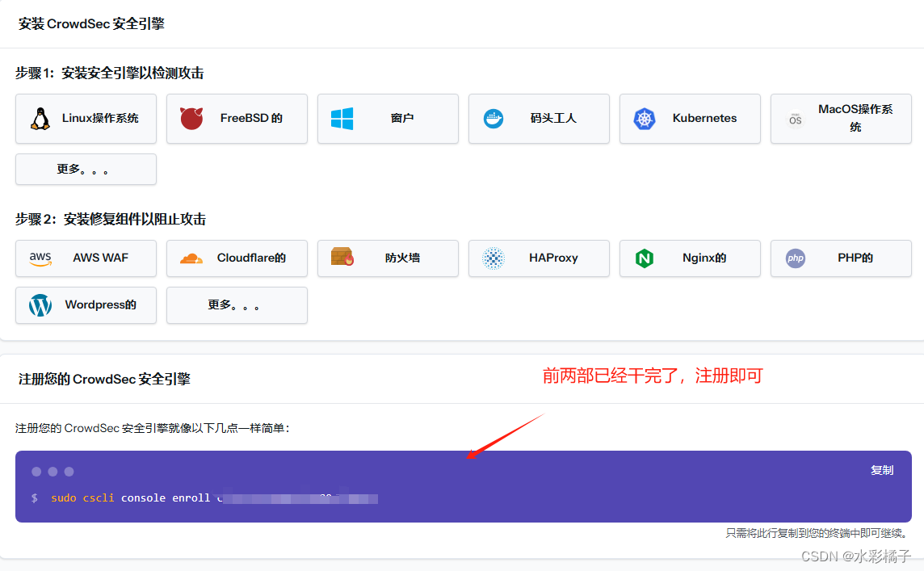Viewport: 924px width, 571px height.
Task: Click the AWS logo icon
Action: point(40,258)
